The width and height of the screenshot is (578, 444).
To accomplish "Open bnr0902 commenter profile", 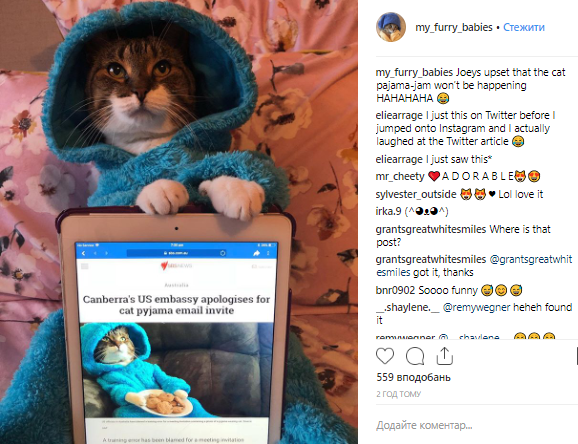I will [395, 291].
